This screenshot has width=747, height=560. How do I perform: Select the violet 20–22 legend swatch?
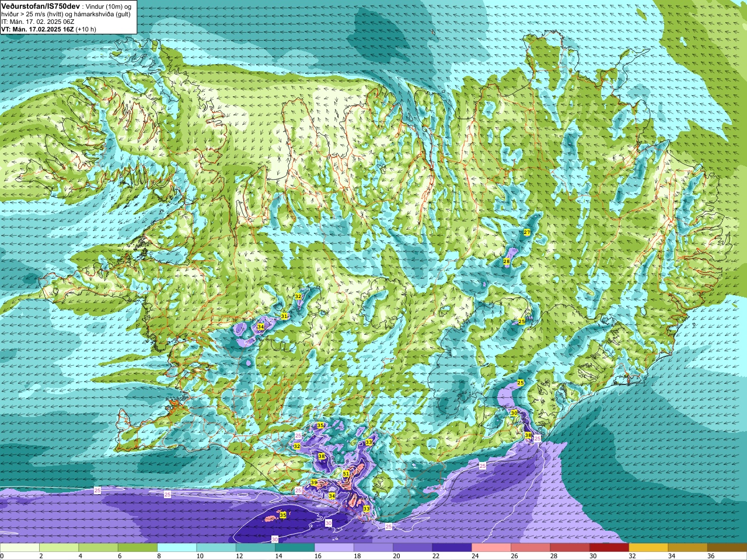[x=413, y=548]
